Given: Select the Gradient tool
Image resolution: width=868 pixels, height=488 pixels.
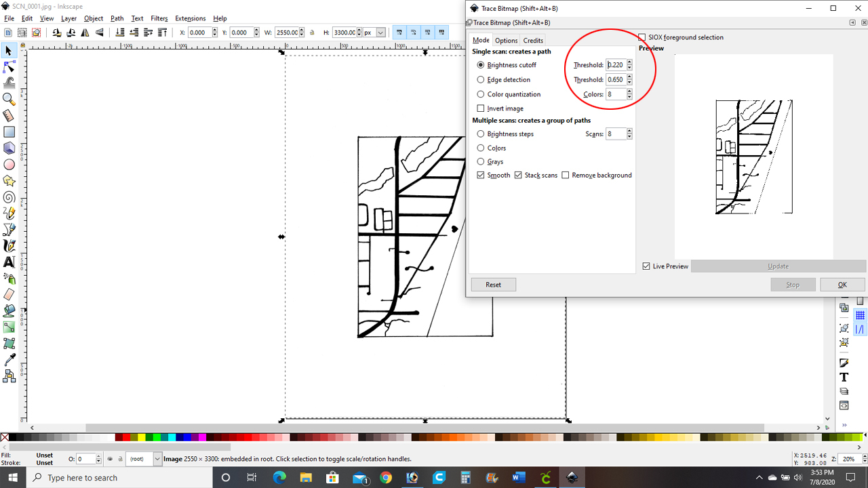Looking at the screenshot, I should click(9, 327).
